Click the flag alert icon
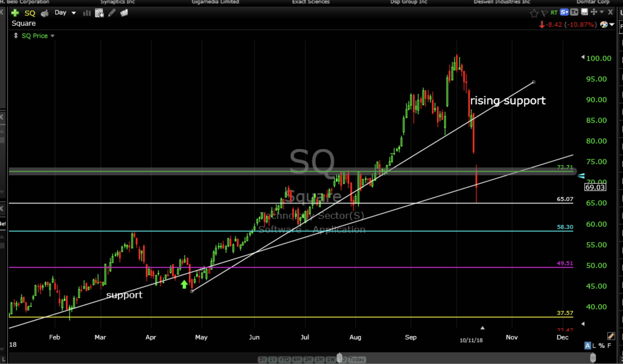The height and width of the screenshot is (364, 623). tap(544, 13)
